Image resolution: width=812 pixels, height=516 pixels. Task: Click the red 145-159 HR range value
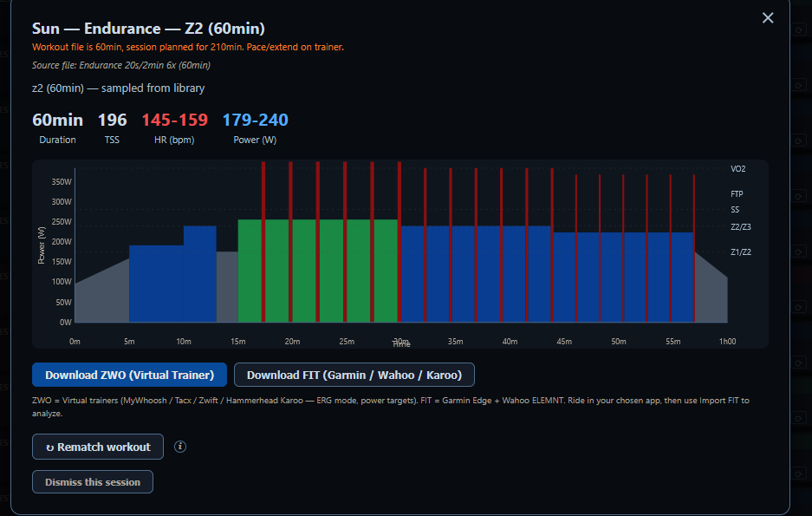[x=174, y=120]
